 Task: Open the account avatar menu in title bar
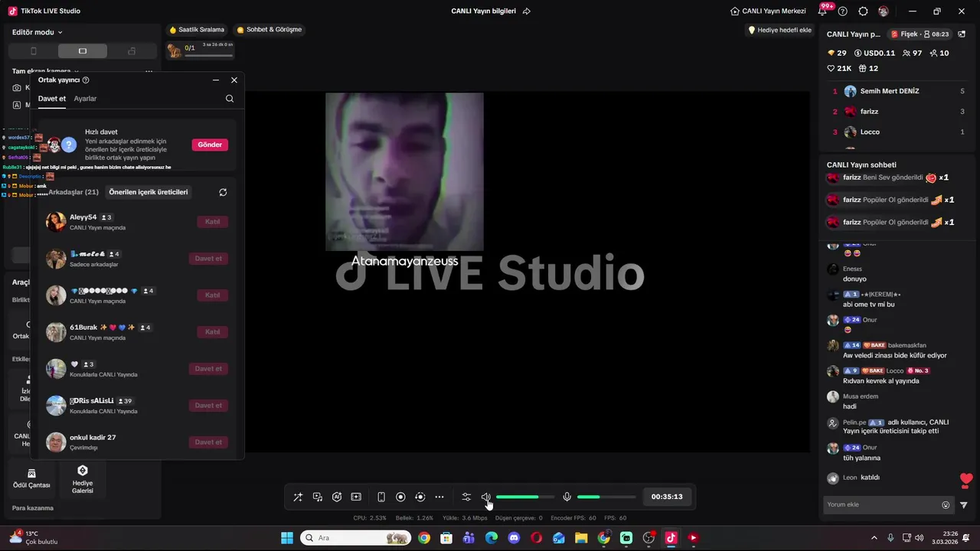pos(884,11)
